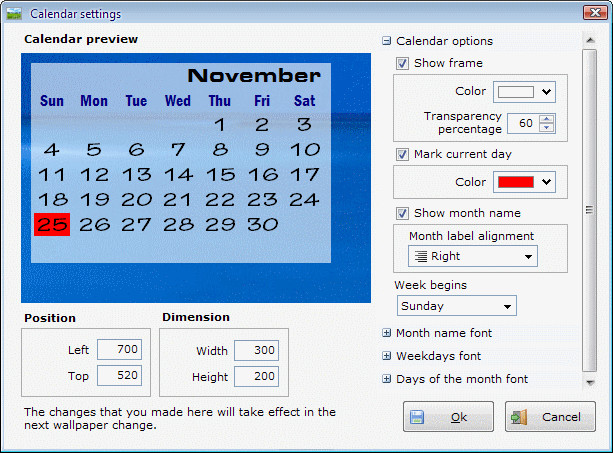Expand the Weekdays font section
Image resolution: width=613 pixels, height=453 pixels.
[386, 356]
